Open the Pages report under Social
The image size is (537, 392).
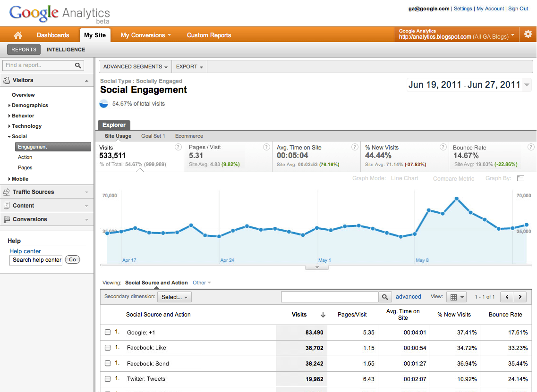[x=25, y=167]
